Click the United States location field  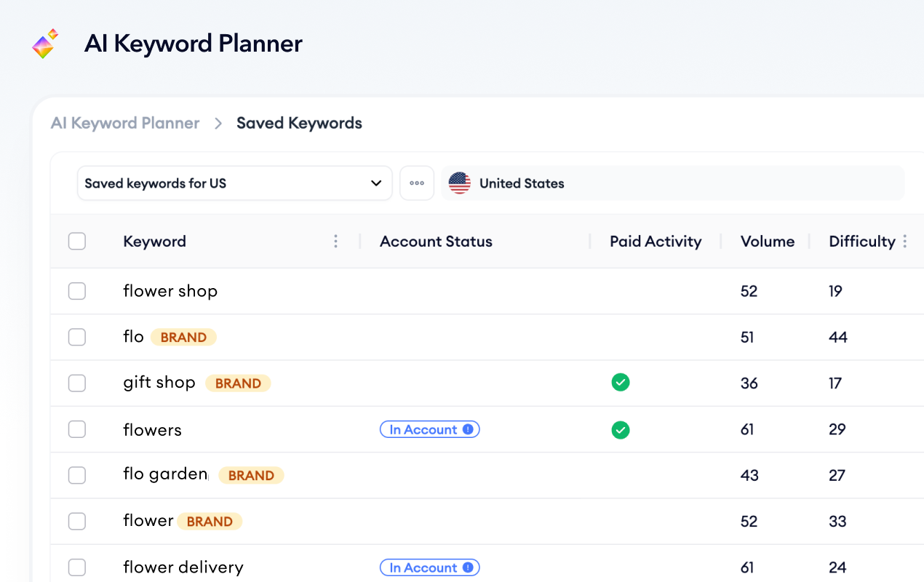(673, 183)
